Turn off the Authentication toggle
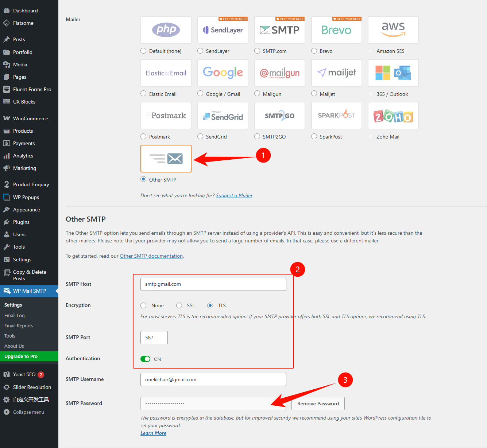 pos(145,359)
